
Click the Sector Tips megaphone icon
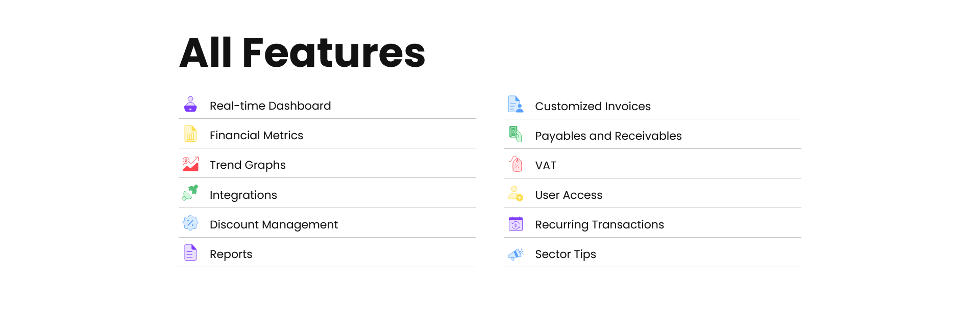coord(516,253)
